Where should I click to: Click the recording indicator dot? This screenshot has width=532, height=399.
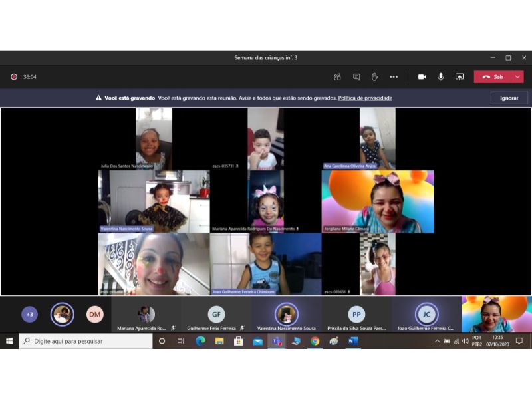[x=13, y=77]
